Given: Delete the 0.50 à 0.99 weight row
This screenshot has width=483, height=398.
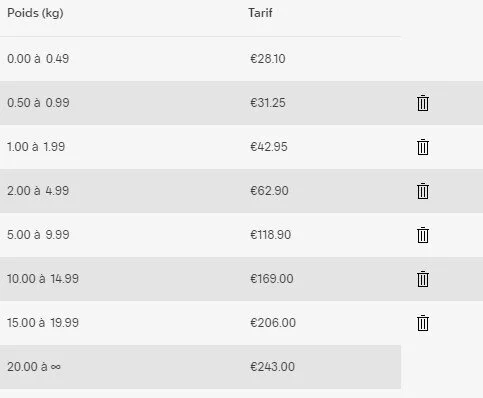Looking at the screenshot, I should (423, 103).
